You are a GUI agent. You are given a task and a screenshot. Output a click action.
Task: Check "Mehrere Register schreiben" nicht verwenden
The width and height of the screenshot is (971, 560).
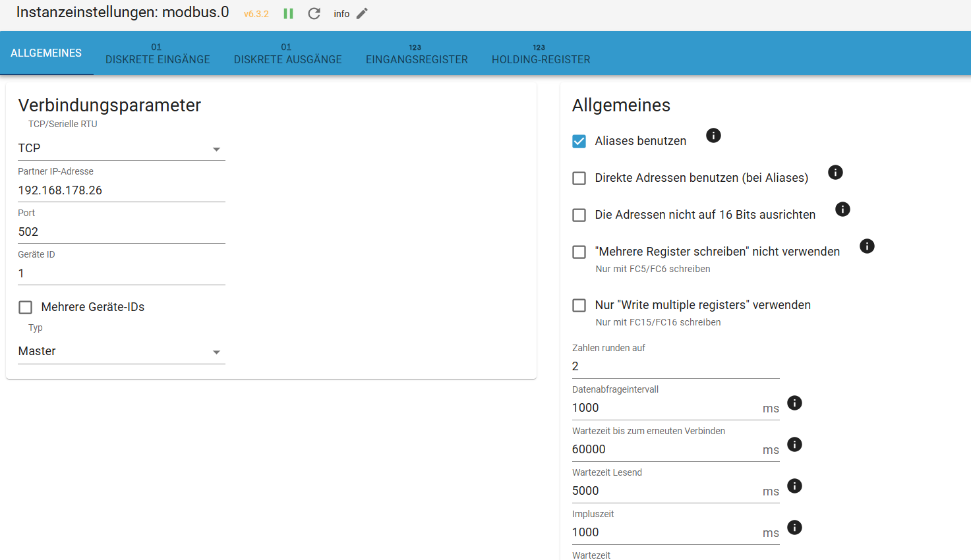tap(579, 252)
